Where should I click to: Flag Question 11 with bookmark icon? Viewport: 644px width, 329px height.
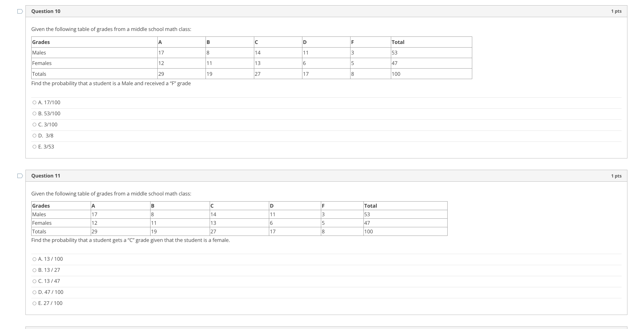[x=20, y=176]
